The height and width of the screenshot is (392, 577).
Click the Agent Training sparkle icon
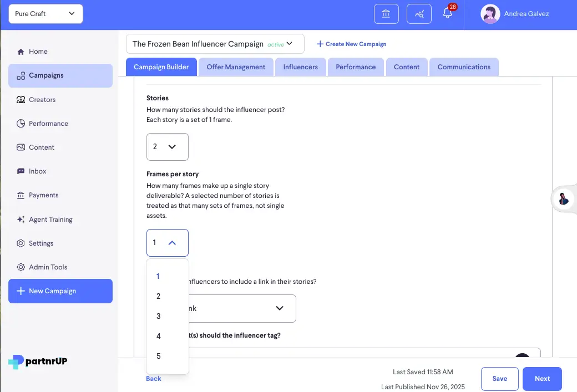click(21, 220)
